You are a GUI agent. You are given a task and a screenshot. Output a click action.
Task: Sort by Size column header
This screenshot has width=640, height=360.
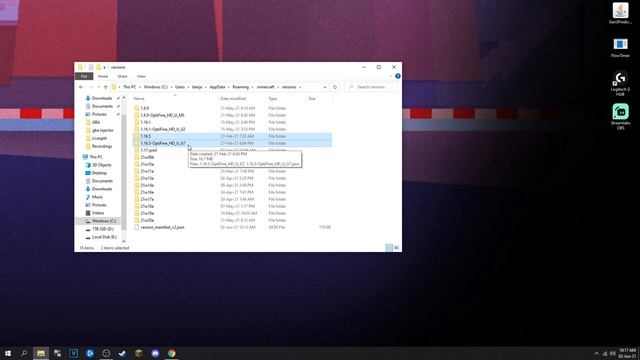point(312,99)
